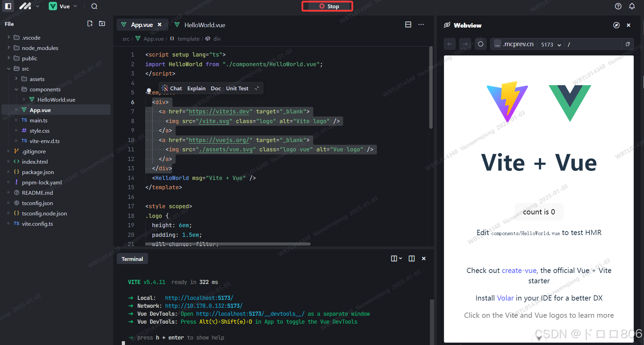
Task: Toggle the sidebar panel icon
Action: (8, 6)
